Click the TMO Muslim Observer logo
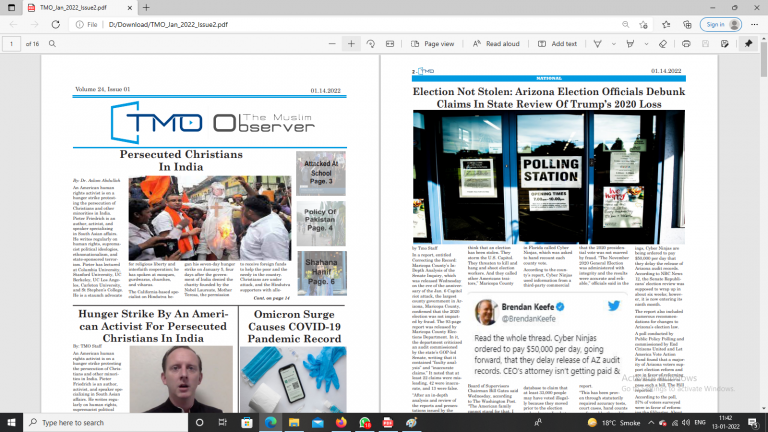 click(212, 122)
